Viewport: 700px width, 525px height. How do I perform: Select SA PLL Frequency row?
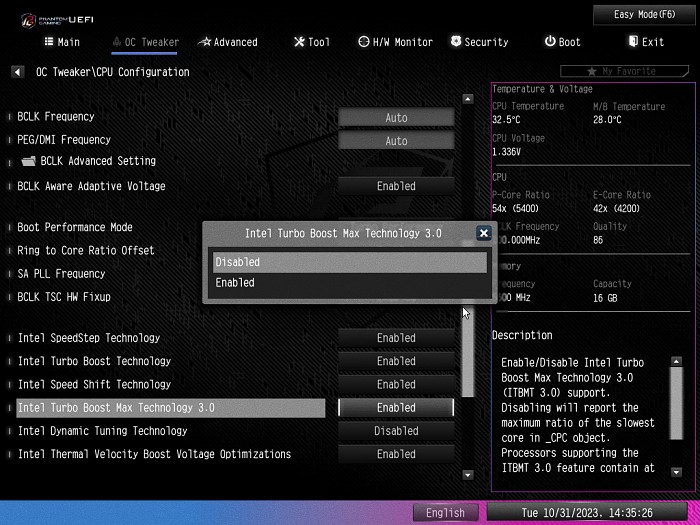click(61, 274)
